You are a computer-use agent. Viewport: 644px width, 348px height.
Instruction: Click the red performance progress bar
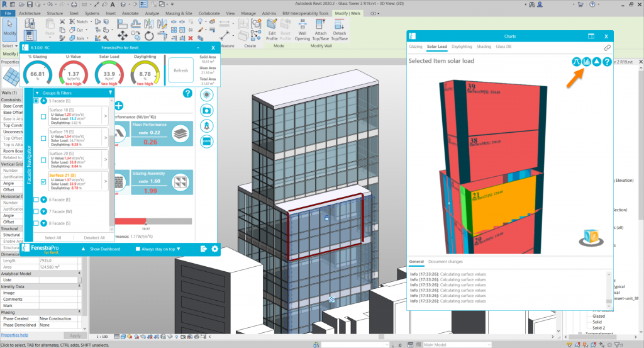[131, 221]
